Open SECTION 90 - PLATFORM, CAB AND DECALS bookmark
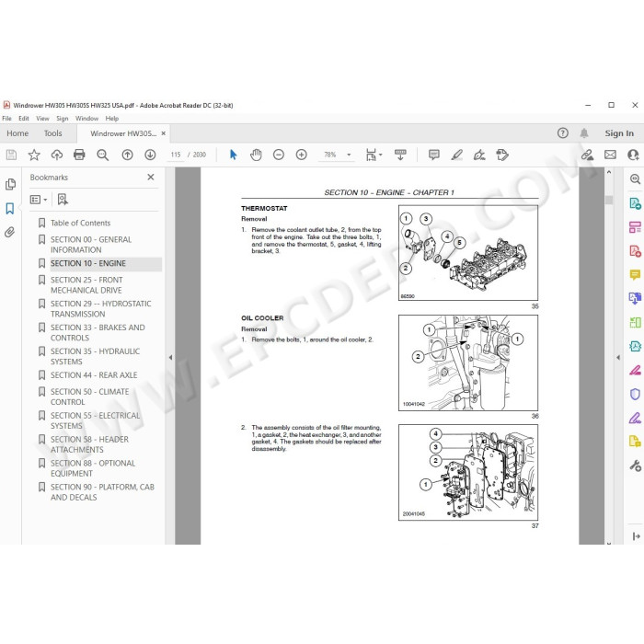Screen dimensions: 644x644 (x=102, y=492)
